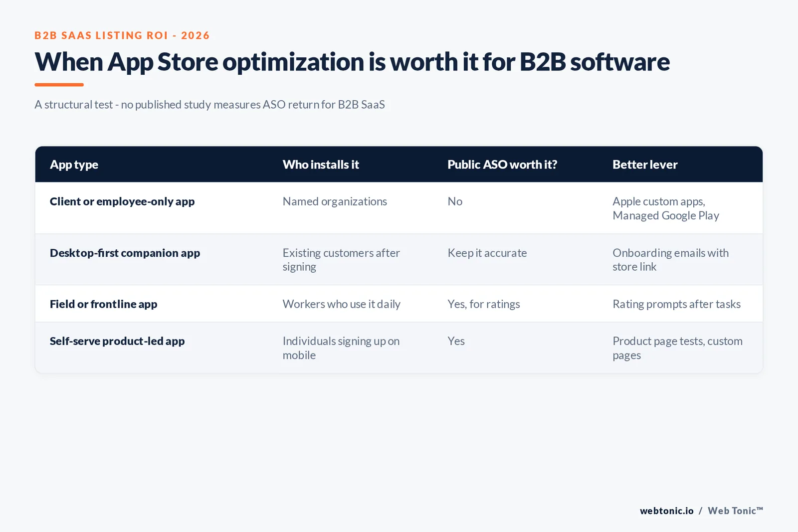Click 'Desktop-first companion app' row label

click(125, 253)
